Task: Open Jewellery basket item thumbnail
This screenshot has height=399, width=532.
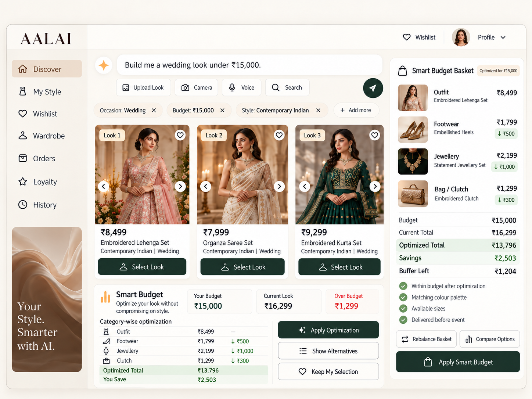Action: coord(413,161)
